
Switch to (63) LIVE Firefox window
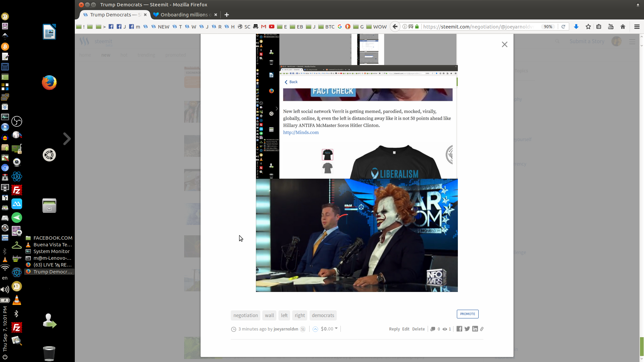tap(49, 265)
